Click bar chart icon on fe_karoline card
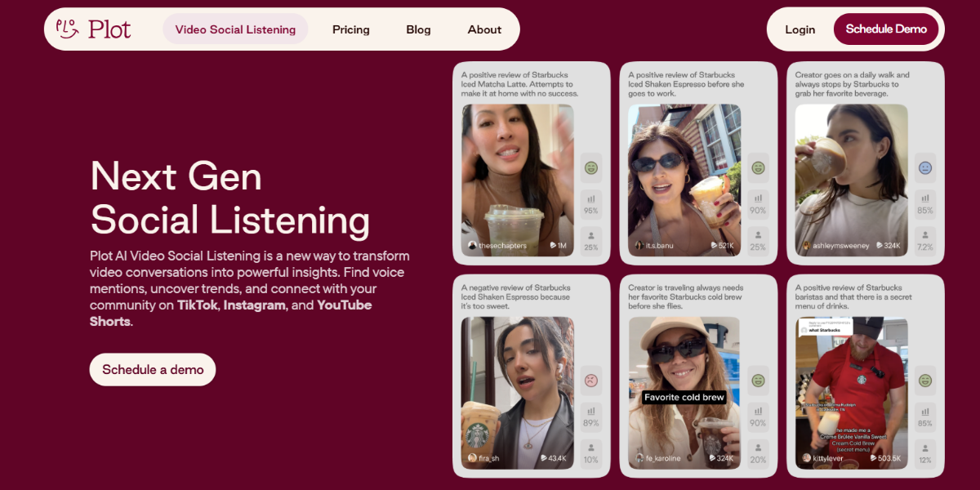This screenshot has height=490, width=980. coord(758,411)
